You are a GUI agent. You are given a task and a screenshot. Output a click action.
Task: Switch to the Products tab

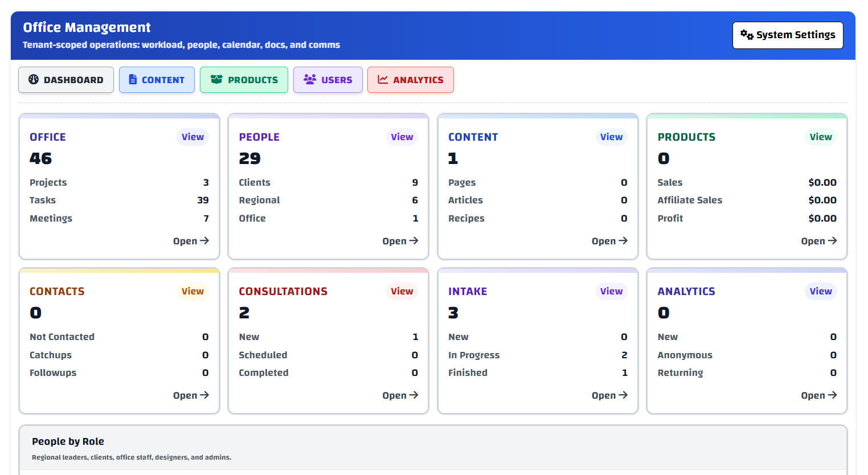click(x=244, y=80)
